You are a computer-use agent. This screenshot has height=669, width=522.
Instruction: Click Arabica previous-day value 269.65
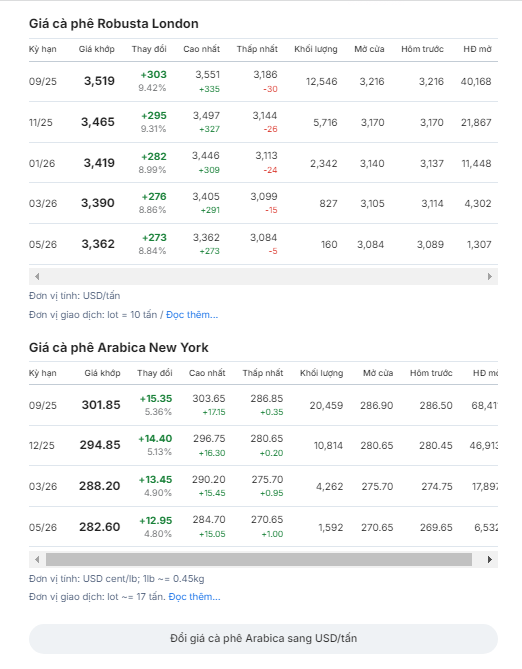pos(436,527)
